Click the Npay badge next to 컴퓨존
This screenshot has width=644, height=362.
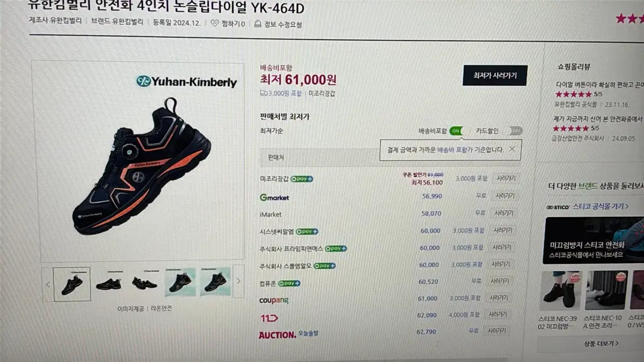[x=289, y=283]
